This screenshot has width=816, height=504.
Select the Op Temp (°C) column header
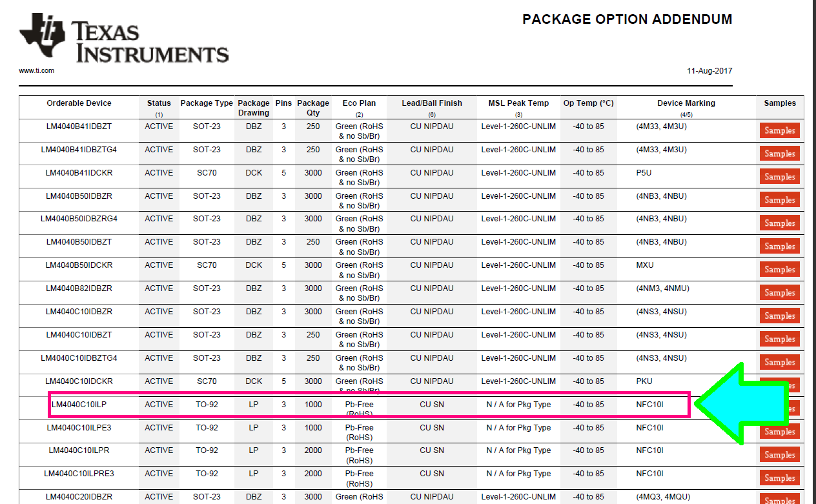tap(588, 103)
